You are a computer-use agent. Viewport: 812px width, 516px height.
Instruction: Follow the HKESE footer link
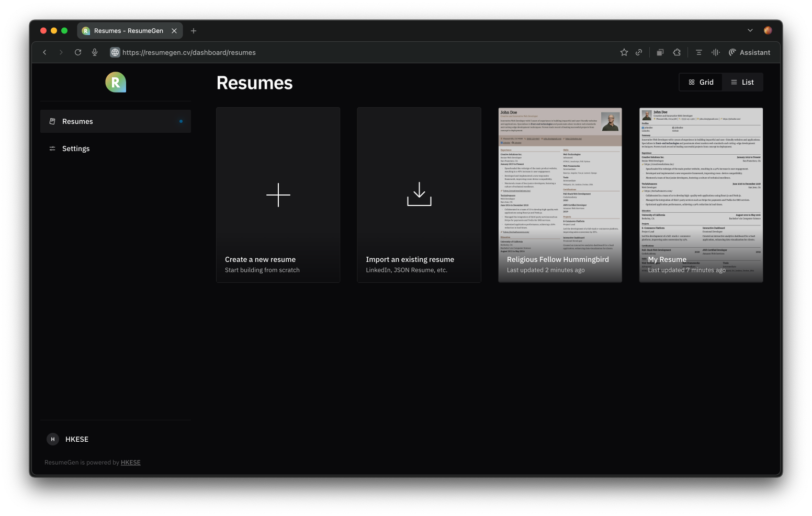pyautogui.click(x=130, y=463)
